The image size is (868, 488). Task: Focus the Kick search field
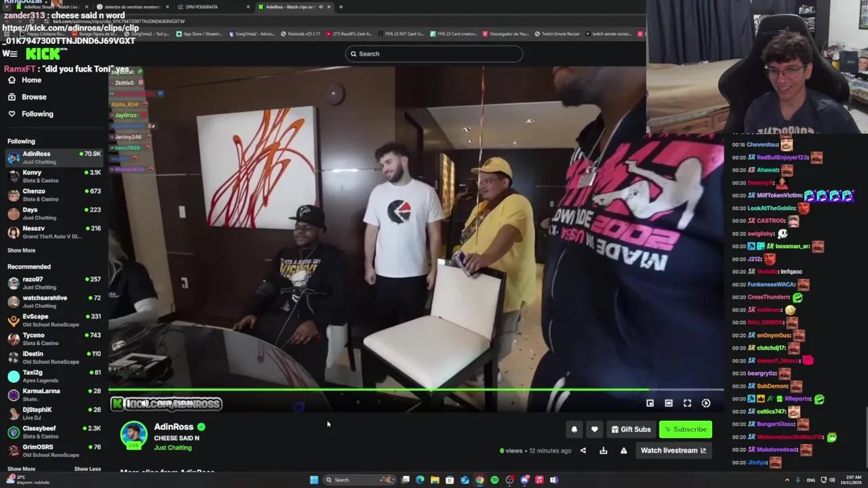pyautogui.click(x=434, y=54)
